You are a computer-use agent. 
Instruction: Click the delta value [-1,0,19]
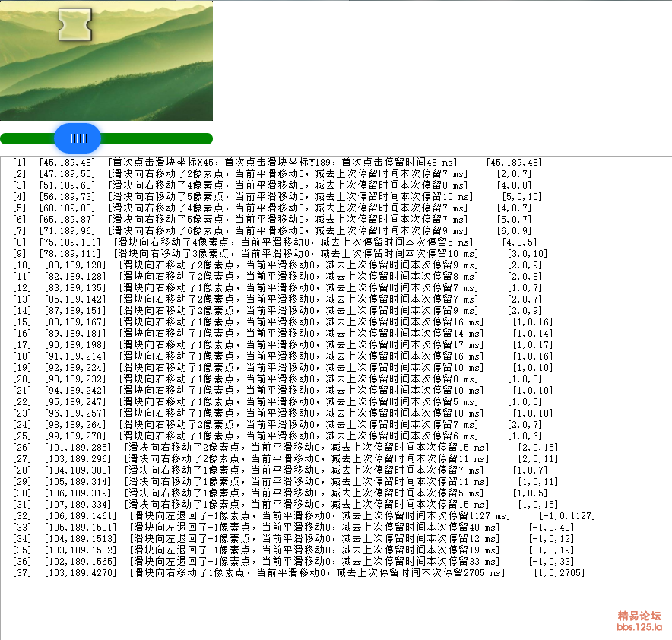click(552, 550)
